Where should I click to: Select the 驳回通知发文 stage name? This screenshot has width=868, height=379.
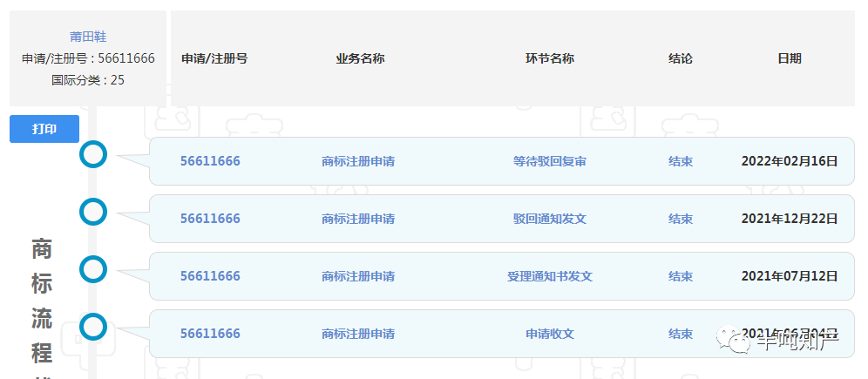tap(549, 219)
